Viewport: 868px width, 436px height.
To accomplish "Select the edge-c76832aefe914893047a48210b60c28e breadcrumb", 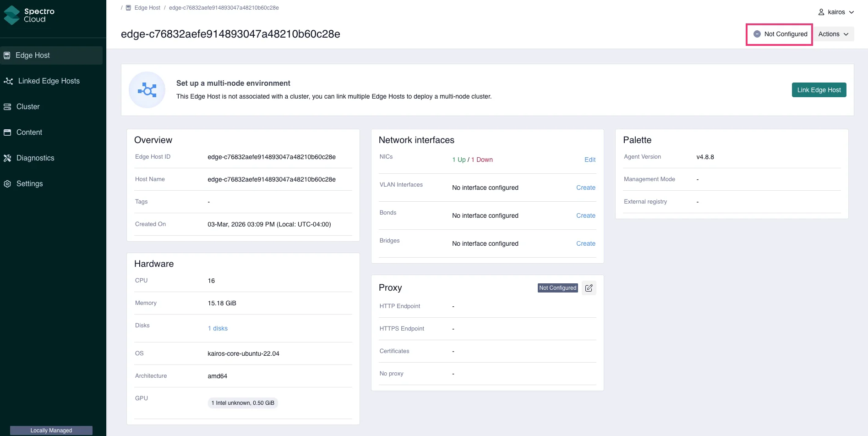I will click(224, 7).
